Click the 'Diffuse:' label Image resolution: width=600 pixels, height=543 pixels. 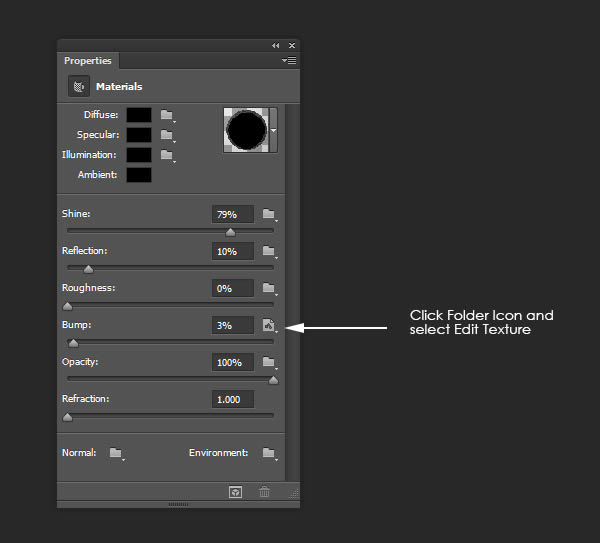tap(101, 115)
